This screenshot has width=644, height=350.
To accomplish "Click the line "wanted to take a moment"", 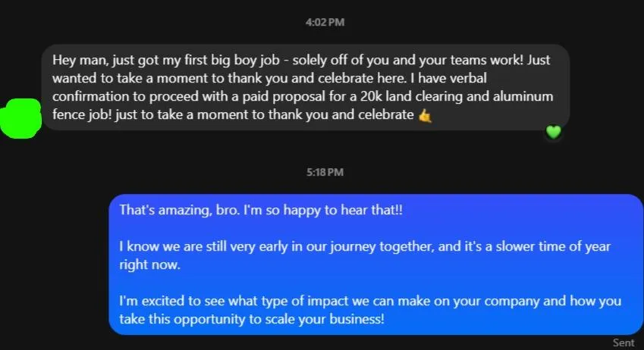I will [x=269, y=78].
